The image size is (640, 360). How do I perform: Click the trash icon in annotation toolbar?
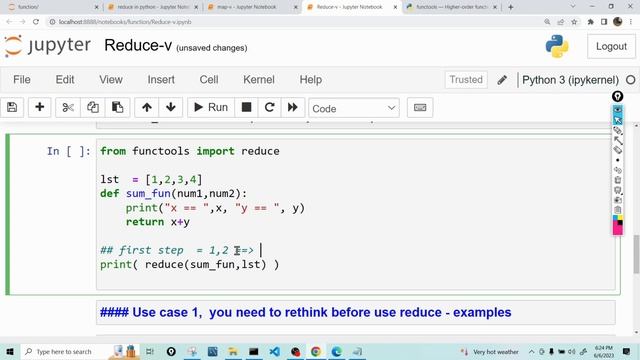tap(618, 180)
